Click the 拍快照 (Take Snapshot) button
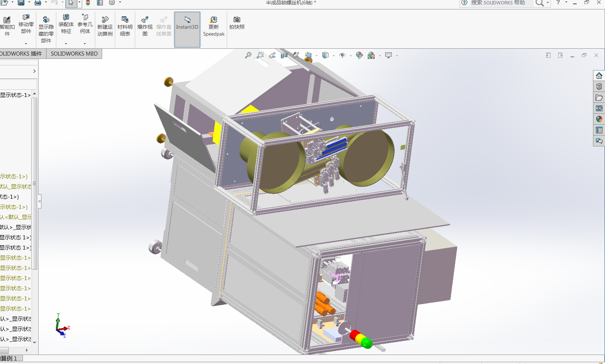This screenshot has height=364, width=605. 237,23
